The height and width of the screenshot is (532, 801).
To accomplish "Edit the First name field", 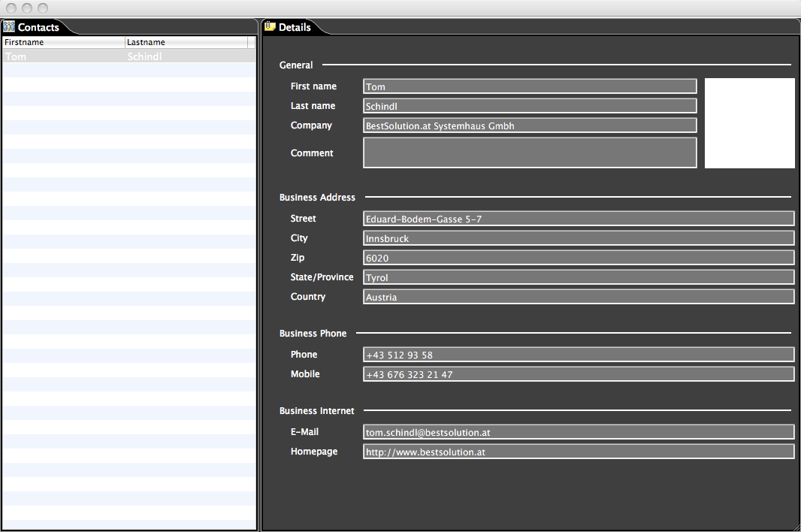I will 530,86.
